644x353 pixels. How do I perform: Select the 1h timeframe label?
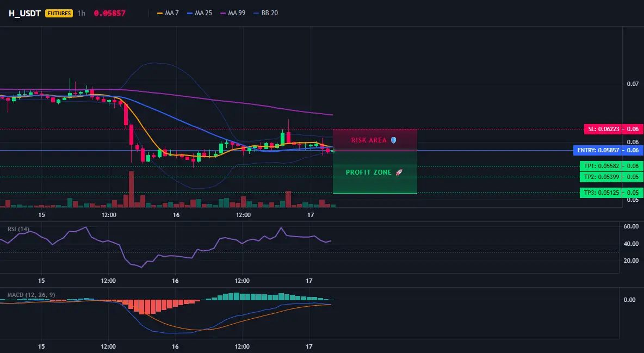(x=82, y=13)
